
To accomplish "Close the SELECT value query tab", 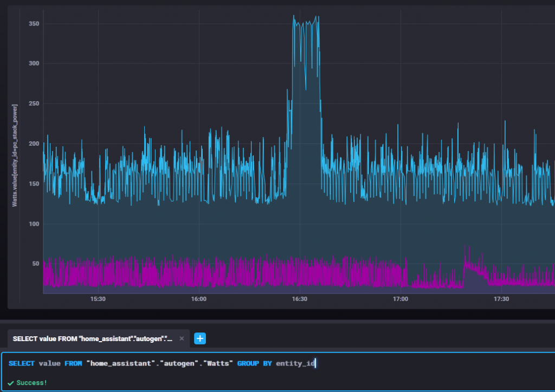I will point(182,338).
